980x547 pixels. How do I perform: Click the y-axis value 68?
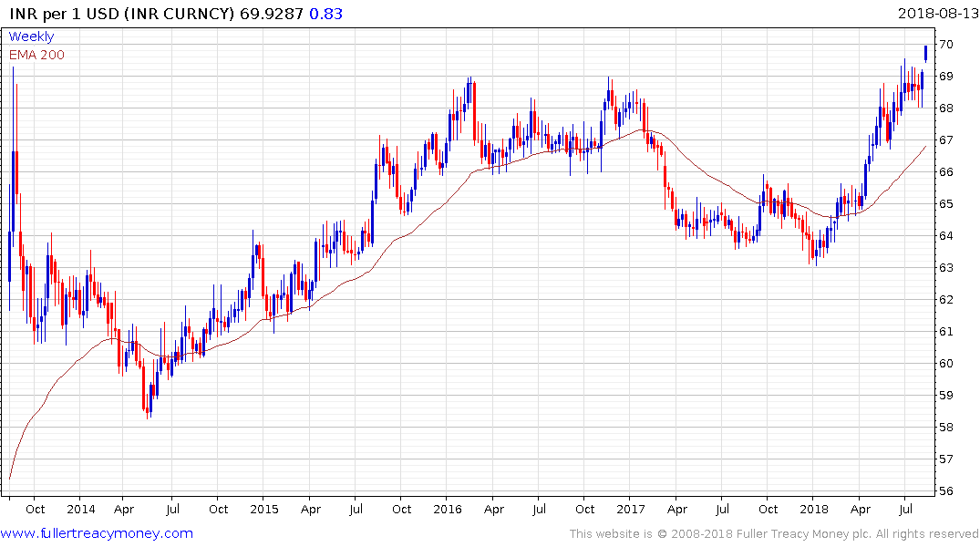tap(946, 108)
